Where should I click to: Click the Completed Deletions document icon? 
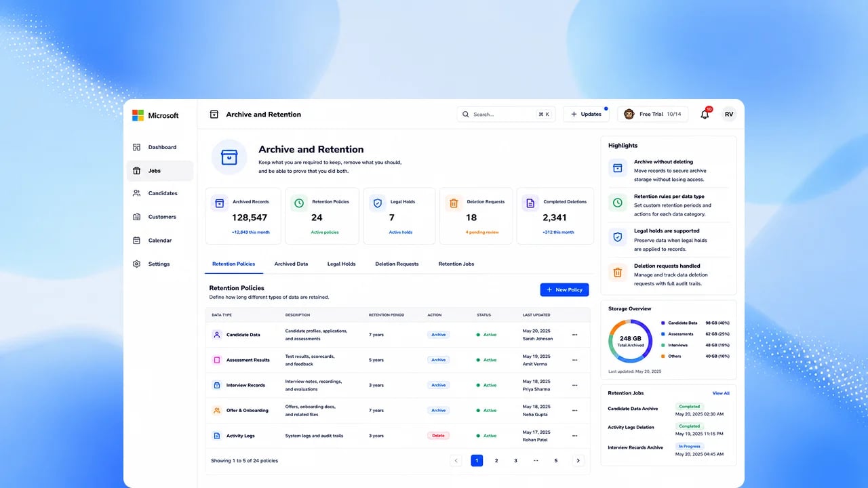(x=530, y=203)
